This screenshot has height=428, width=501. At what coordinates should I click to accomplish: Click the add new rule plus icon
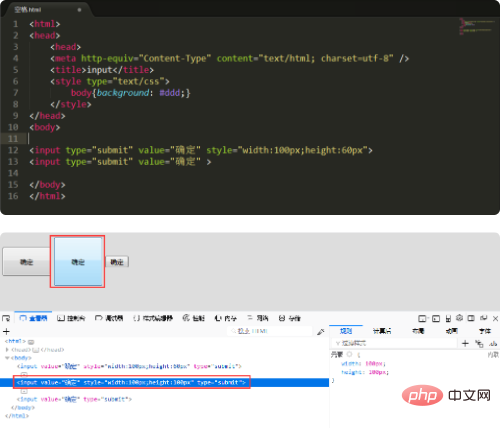(465, 343)
